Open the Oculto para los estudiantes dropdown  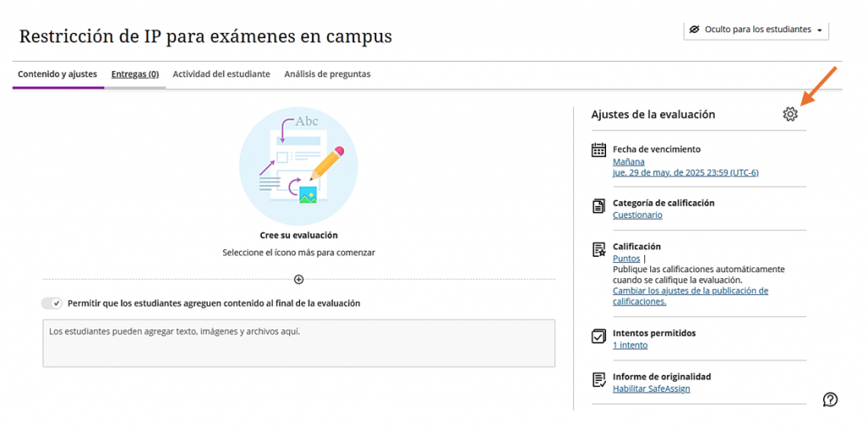(755, 30)
